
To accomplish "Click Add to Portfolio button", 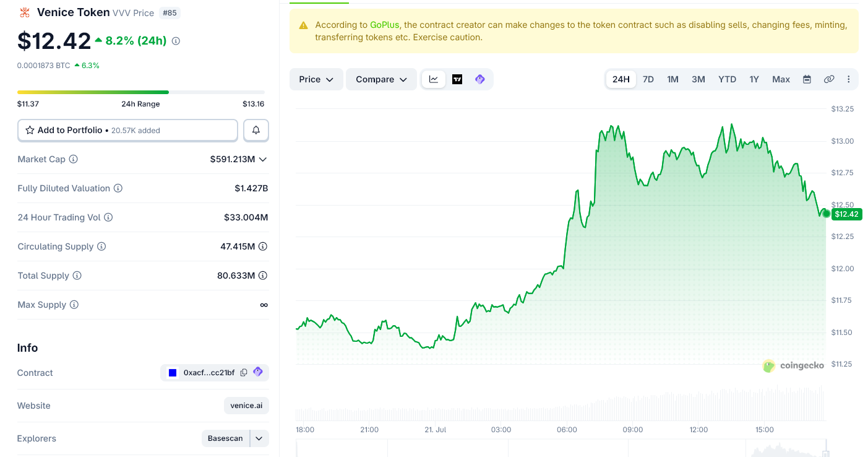I will (127, 130).
